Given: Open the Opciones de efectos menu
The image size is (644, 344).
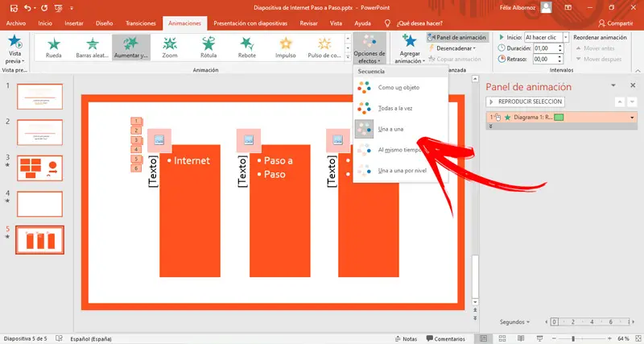Looking at the screenshot, I should point(369,48).
